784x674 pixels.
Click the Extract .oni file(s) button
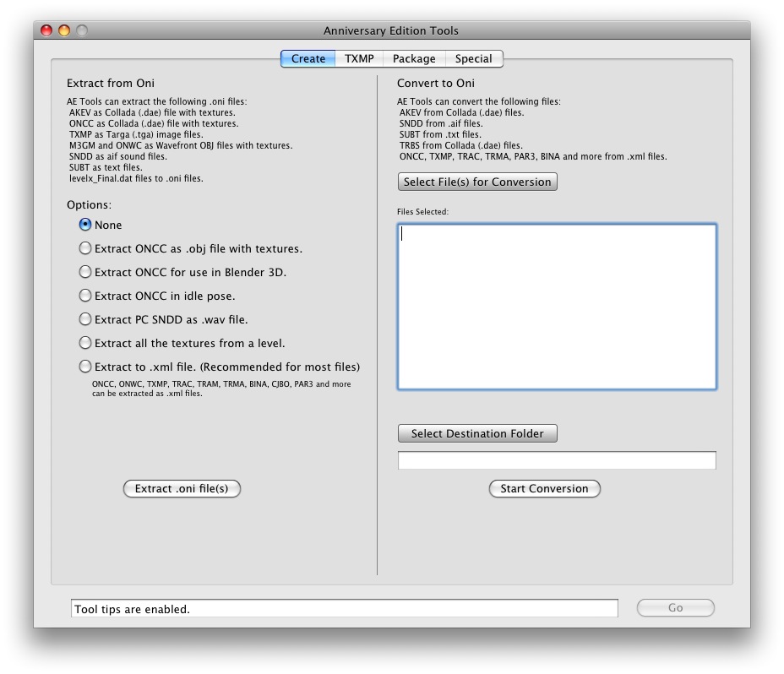tap(182, 488)
